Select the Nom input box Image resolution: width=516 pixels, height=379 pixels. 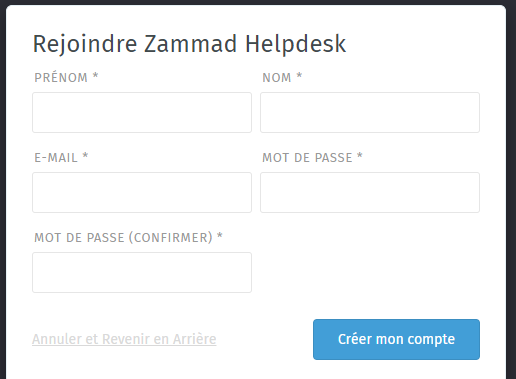click(x=370, y=113)
